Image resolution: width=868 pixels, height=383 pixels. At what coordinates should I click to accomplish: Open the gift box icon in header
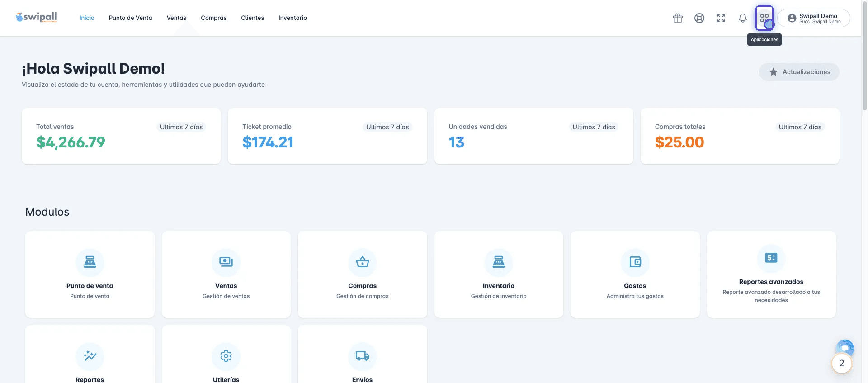[678, 18]
